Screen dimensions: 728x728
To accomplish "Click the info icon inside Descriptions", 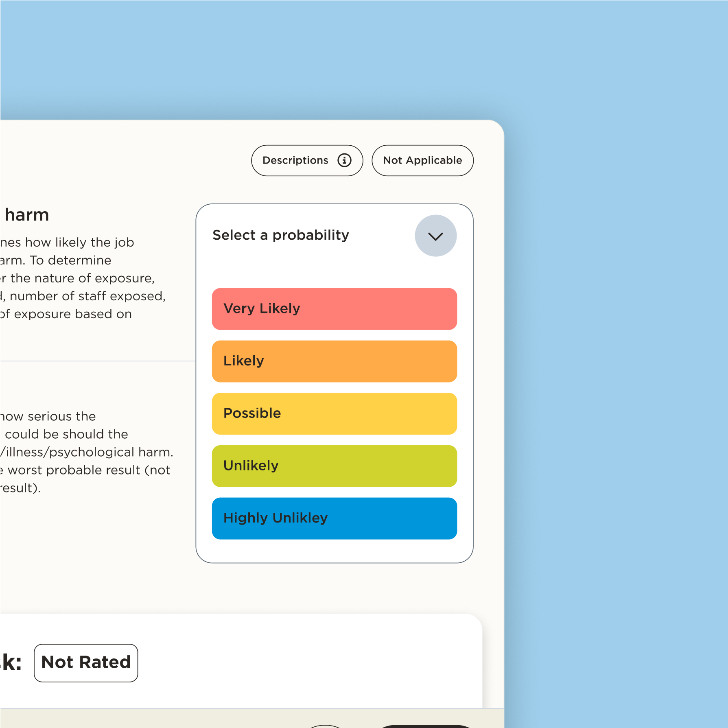I will 344,160.
